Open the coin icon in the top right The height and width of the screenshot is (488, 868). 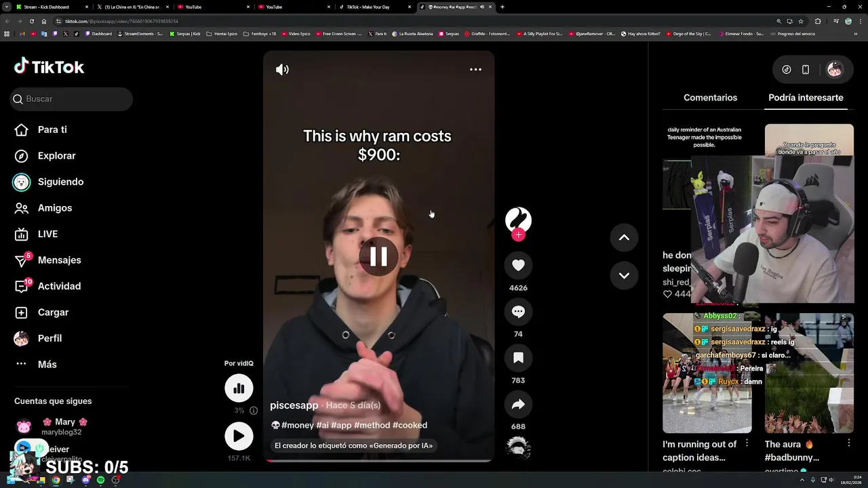(x=787, y=69)
